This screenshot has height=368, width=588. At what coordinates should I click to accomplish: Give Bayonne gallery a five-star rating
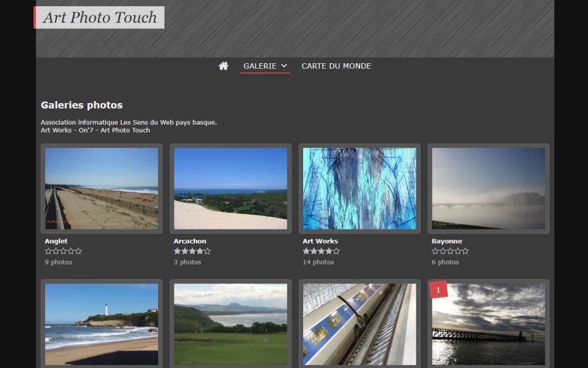tap(465, 251)
